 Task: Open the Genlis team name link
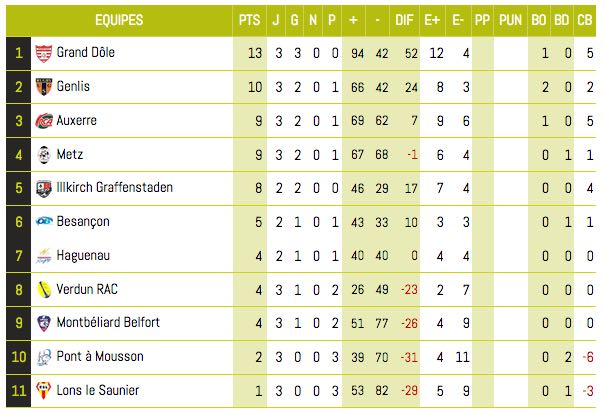click(x=73, y=86)
